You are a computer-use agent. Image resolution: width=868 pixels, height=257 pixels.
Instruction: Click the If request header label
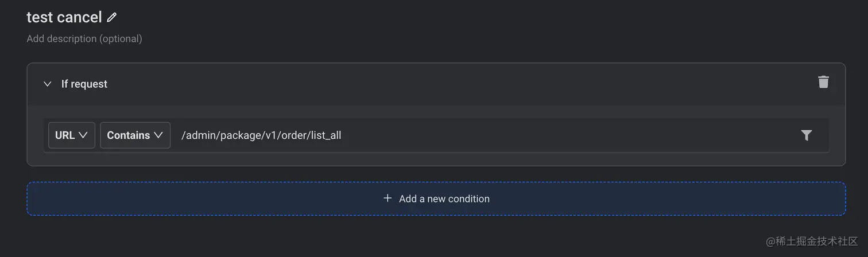point(84,84)
